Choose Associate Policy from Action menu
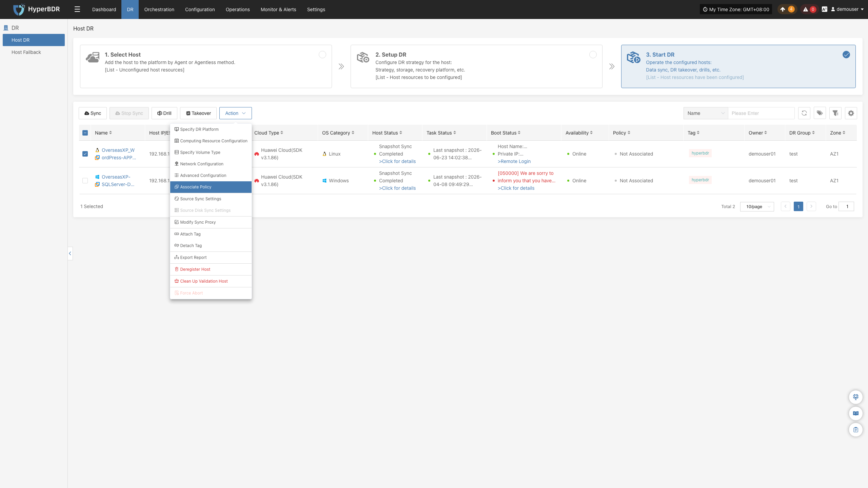This screenshot has height=488, width=868. click(211, 187)
